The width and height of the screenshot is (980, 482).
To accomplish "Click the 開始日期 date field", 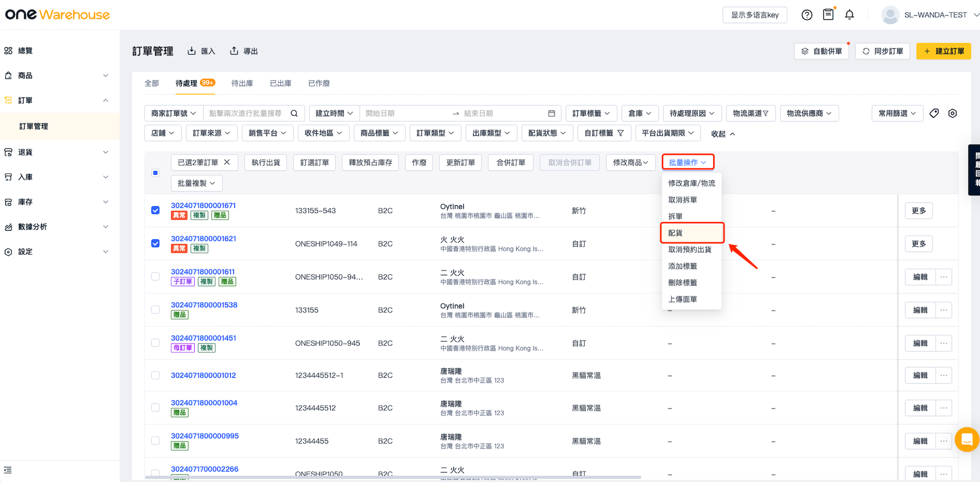I will coord(403,113).
